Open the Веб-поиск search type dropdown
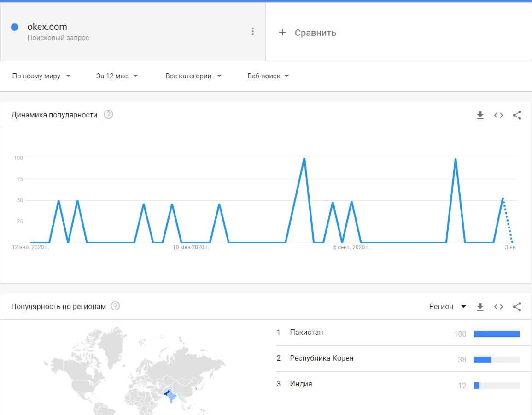 click(x=268, y=76)
